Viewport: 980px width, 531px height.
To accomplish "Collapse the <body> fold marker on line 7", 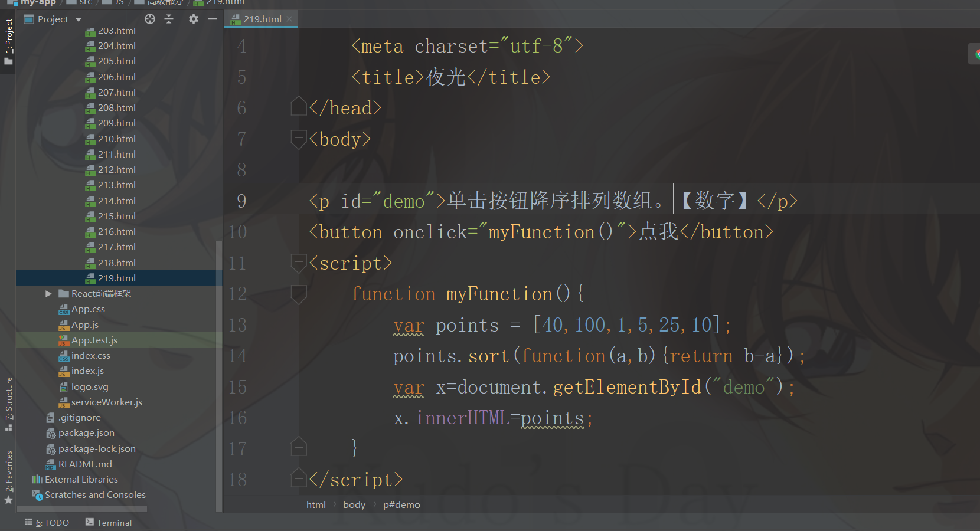I will [299, 139].
